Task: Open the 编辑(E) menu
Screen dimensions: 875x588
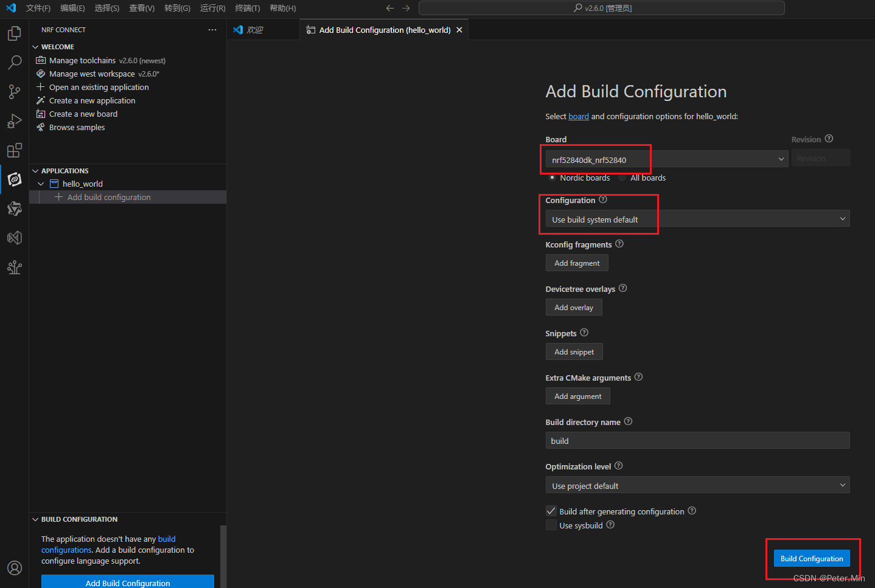Action: click(x=72, y=8)
